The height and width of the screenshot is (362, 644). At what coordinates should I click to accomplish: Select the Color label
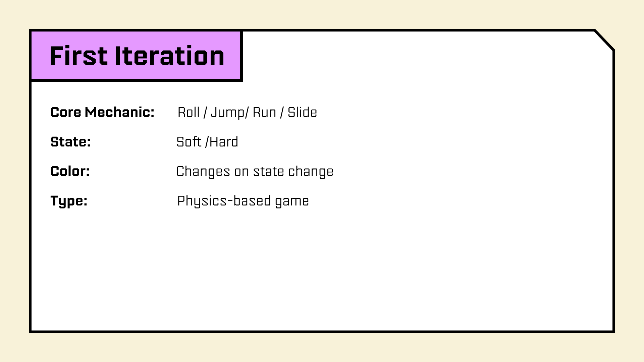pyautogui.click(x=70, y=171)
